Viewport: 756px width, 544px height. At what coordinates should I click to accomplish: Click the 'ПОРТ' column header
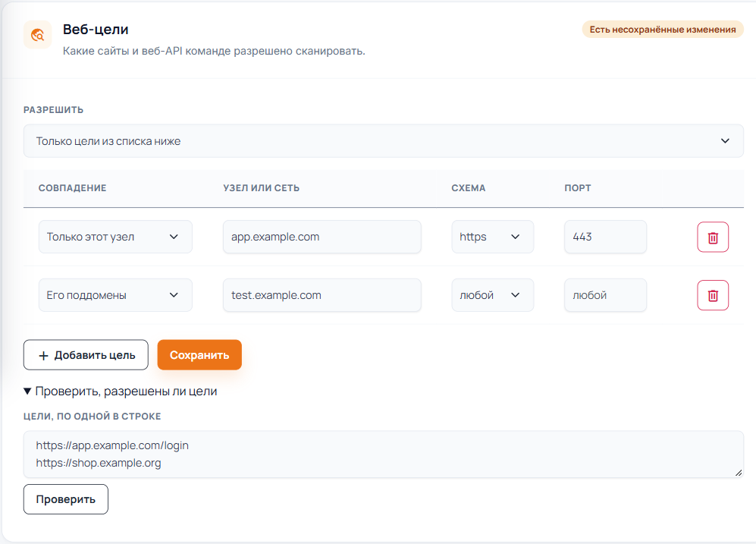coord(578,188)
